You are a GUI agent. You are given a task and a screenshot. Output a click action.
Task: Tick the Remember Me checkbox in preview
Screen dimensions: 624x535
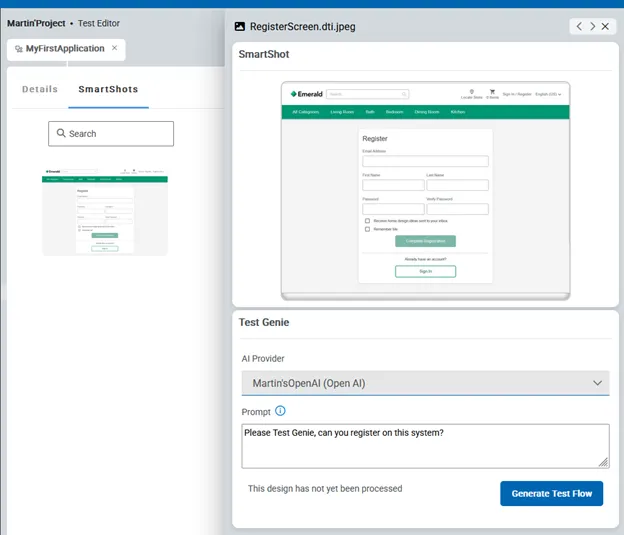coord(367,229)
